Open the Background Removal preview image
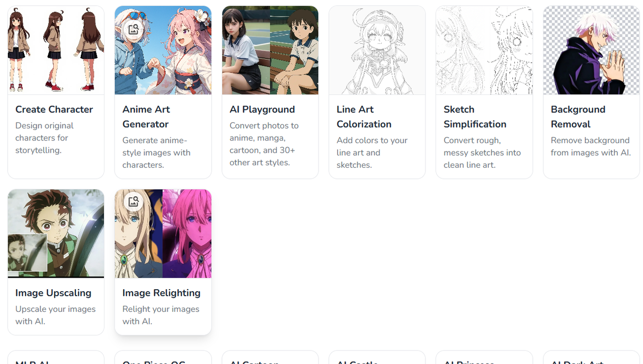This screenshot has height=364, width=643. coord(591,50)
